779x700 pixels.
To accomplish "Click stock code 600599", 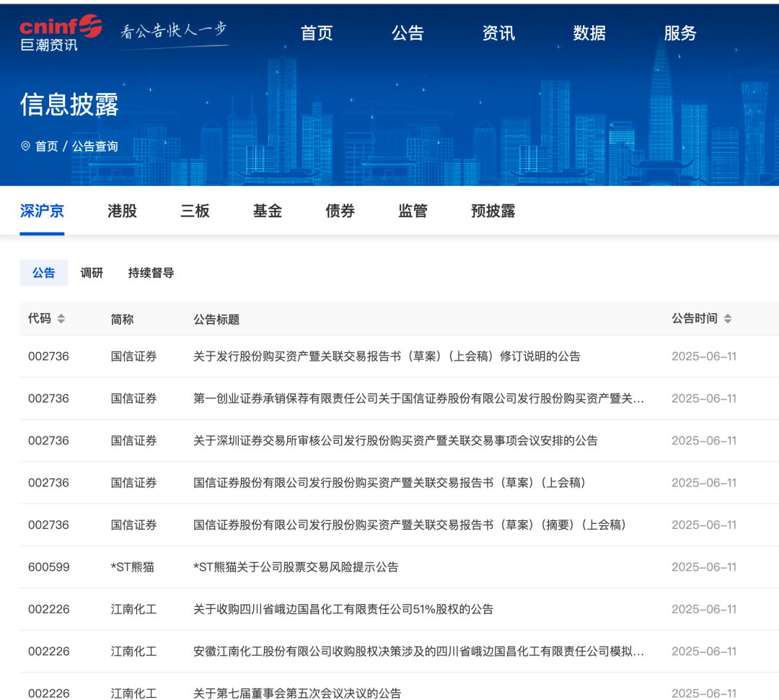I will (x=49, y=566).
